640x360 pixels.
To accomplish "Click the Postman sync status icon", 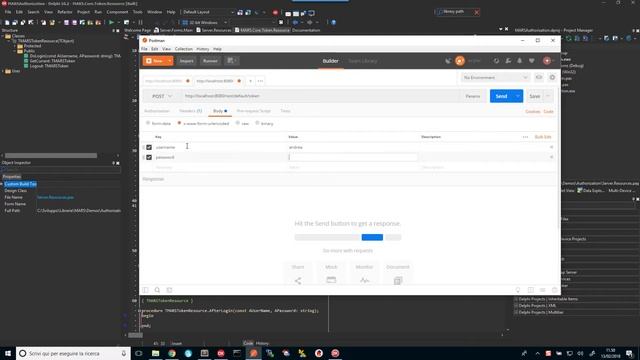I will (x=460, y=61).
